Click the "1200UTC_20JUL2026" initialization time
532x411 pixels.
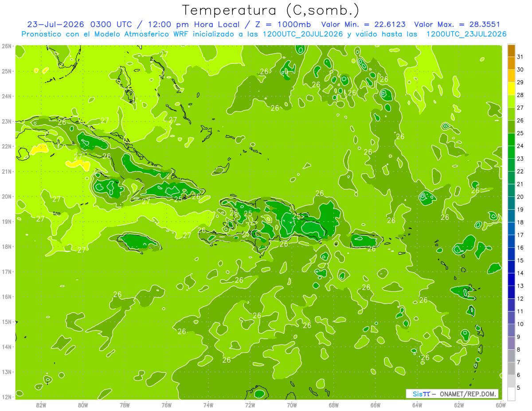[x=302, y=34]
